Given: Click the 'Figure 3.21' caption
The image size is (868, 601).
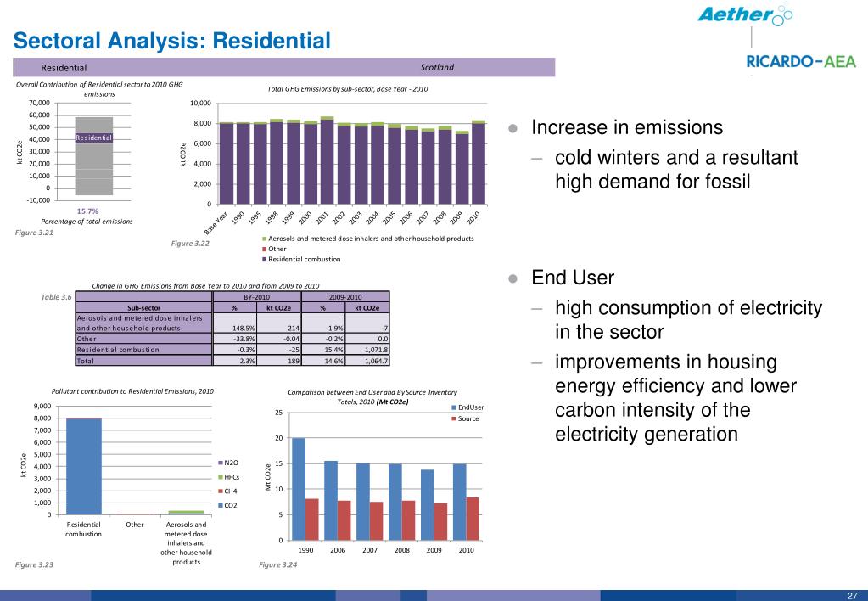Looking at the screenshot, I should click(34, 232).
